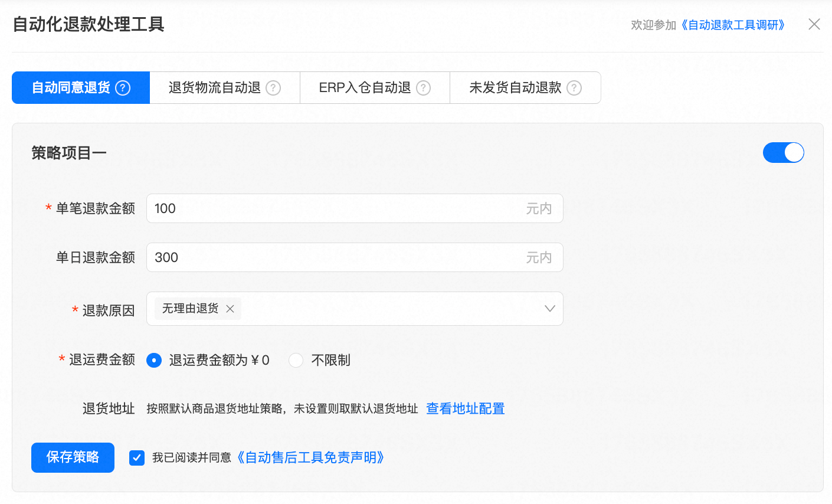Uncheck the 我已阅读并同意 checkbox
832x504 pixels.
[137, 457]
